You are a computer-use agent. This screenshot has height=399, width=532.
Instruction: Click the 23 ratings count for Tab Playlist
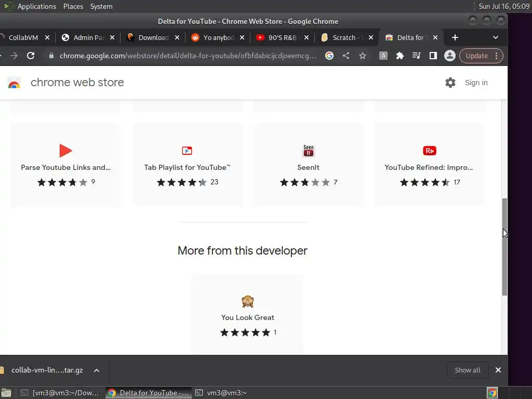click(214, 182)
